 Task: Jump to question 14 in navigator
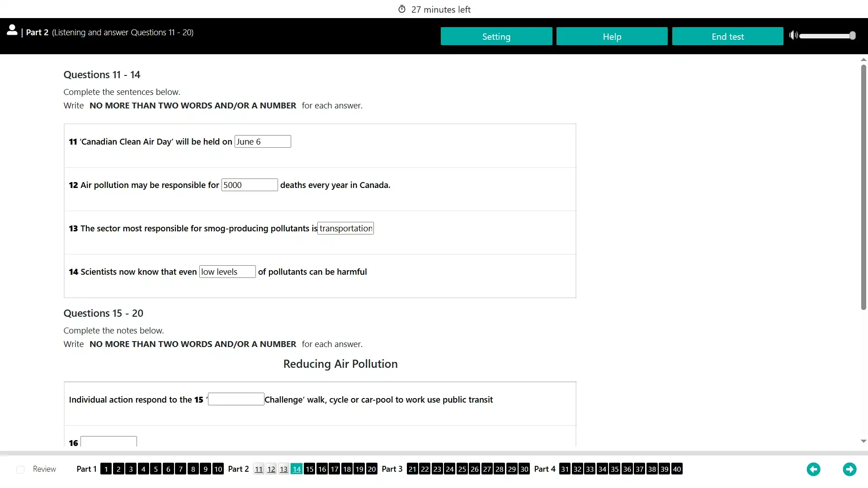[x=296, y=469]
